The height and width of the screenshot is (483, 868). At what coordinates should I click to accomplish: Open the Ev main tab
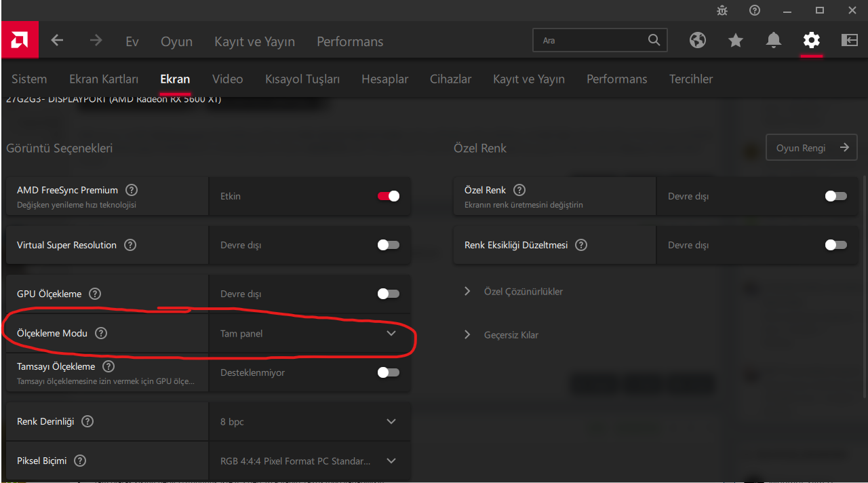[x=132, y=41]
